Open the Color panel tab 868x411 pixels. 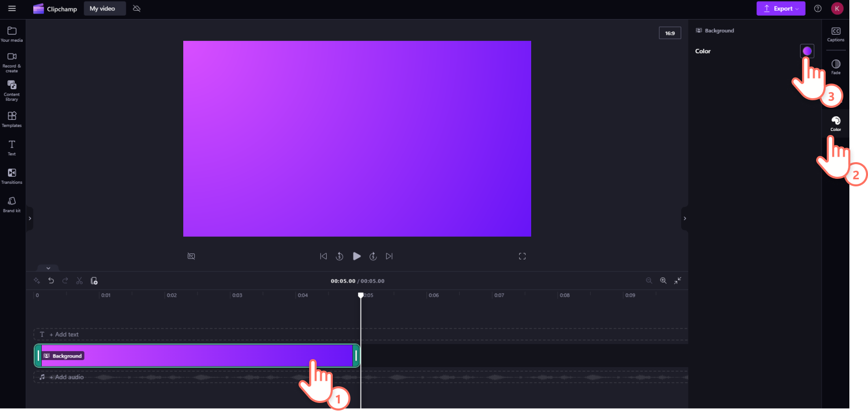[x=836, y=123]
